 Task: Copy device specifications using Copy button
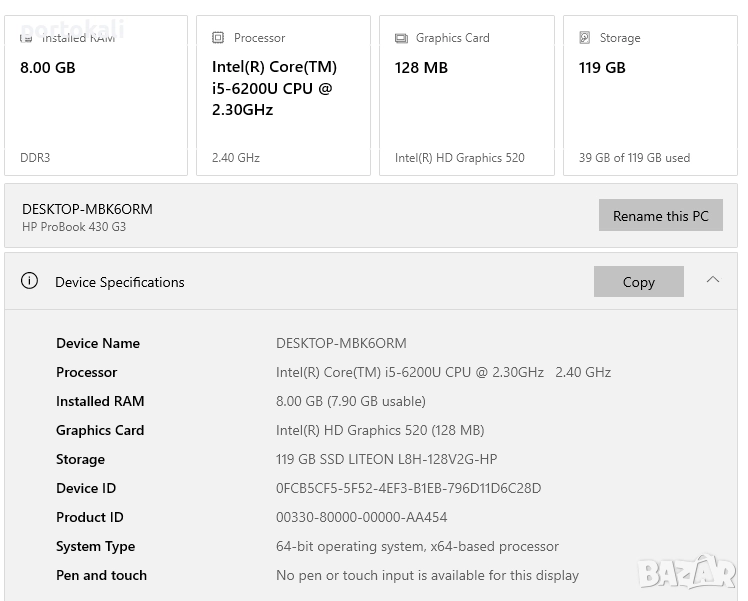(638, 282)
